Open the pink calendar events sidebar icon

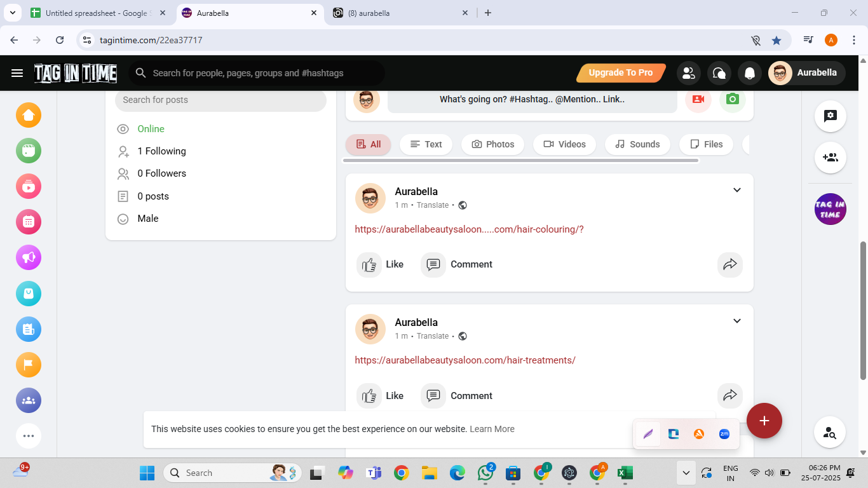point(29,222)
